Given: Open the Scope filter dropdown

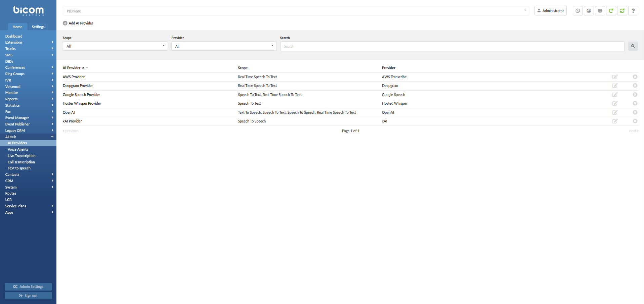Looking at the screenshot, I should coord(115,46).
